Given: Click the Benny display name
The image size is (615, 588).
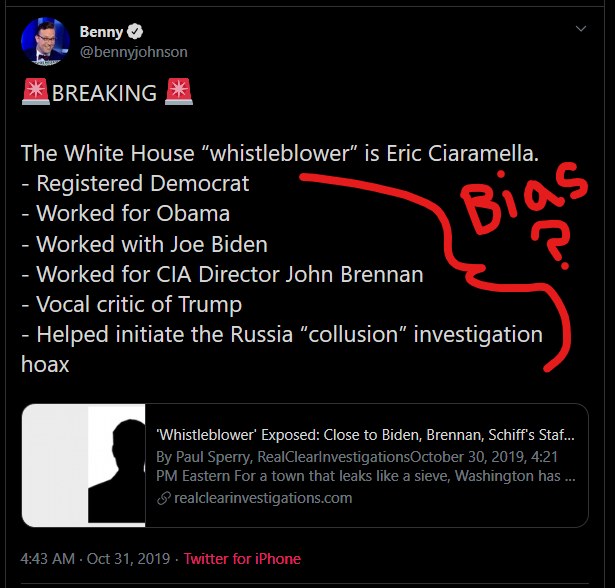Looking at the screenshot, I should (101, 32).
